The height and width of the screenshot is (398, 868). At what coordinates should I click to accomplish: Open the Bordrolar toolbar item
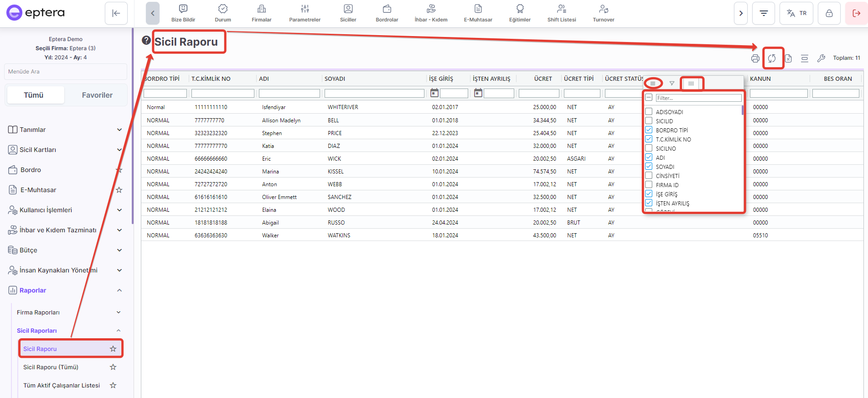point(387,13)
